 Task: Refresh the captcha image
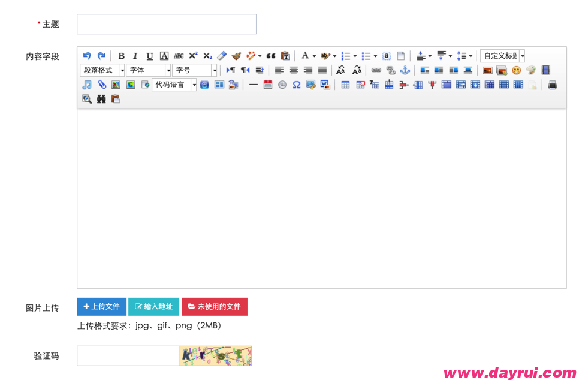point(215,356)
